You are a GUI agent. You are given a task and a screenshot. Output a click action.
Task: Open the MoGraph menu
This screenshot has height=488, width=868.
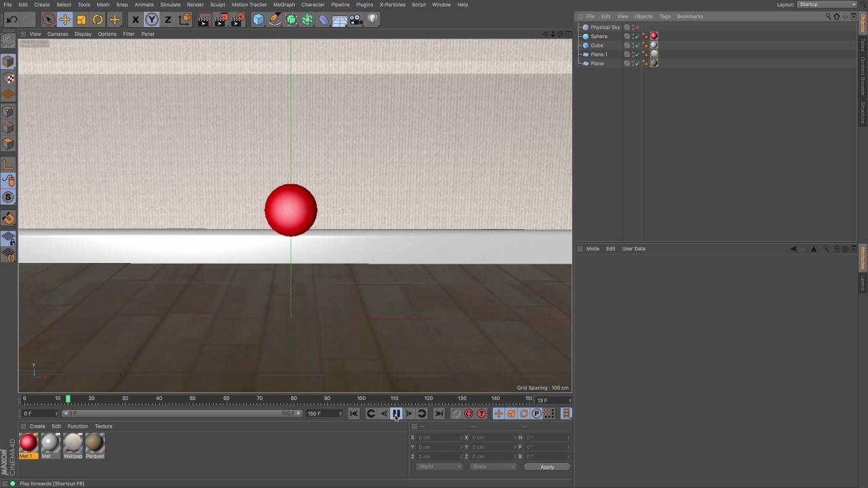pyautogui.click(x=284, y=5)
